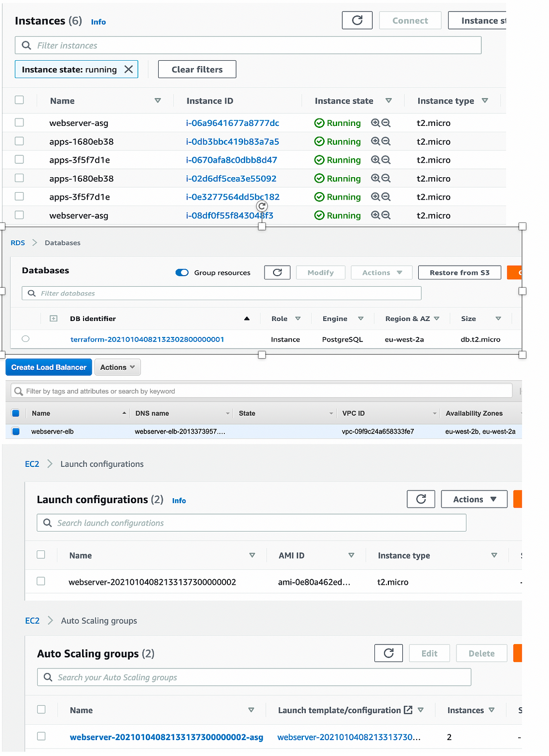The width and height of the screenshot is (549, 756).
Task: Open instance link i-08df0f55f843048f3
Action: 230,216
